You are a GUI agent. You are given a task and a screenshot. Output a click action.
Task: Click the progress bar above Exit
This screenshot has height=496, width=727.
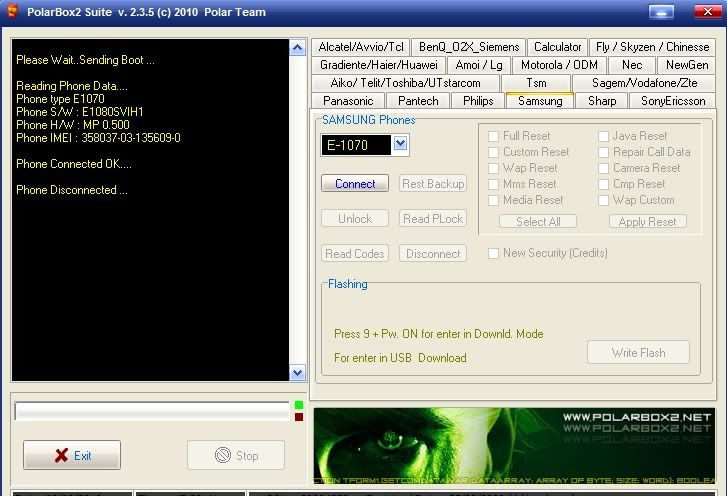(152, 411)
